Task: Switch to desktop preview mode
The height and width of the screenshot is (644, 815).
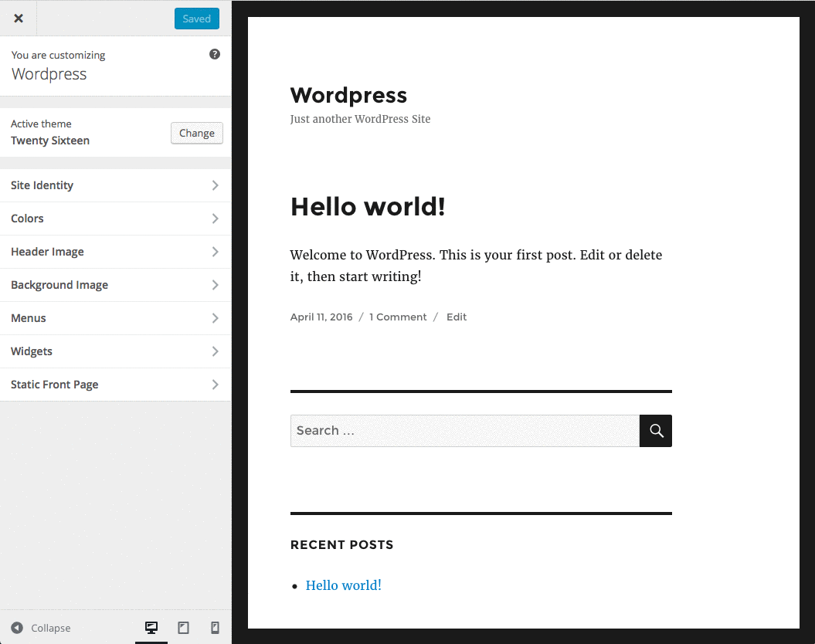Action: tap(151, 627)
